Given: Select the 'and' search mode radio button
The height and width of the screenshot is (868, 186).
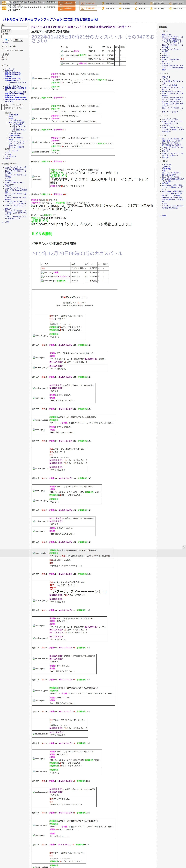Looking at the screenshot, I should [6, 39].
